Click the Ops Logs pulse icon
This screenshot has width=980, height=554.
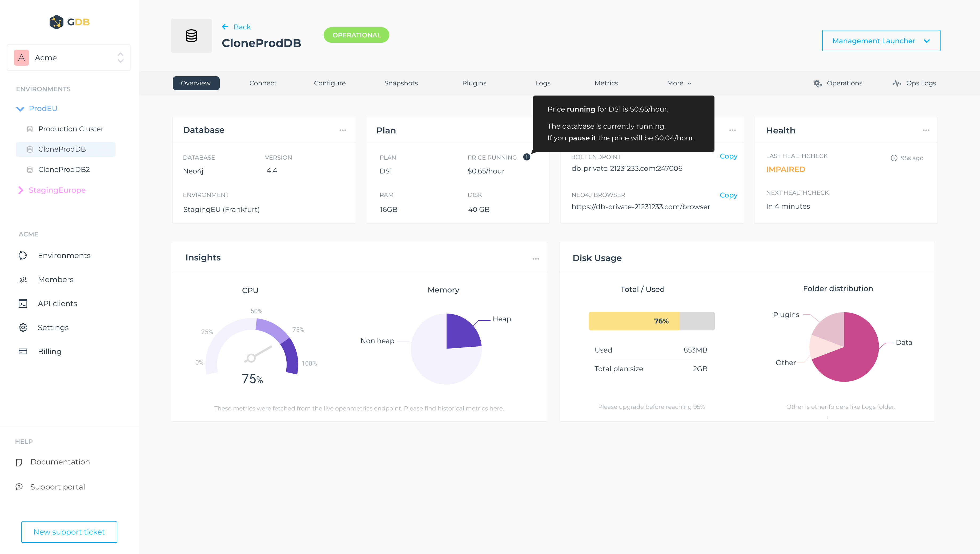point(897,83)
